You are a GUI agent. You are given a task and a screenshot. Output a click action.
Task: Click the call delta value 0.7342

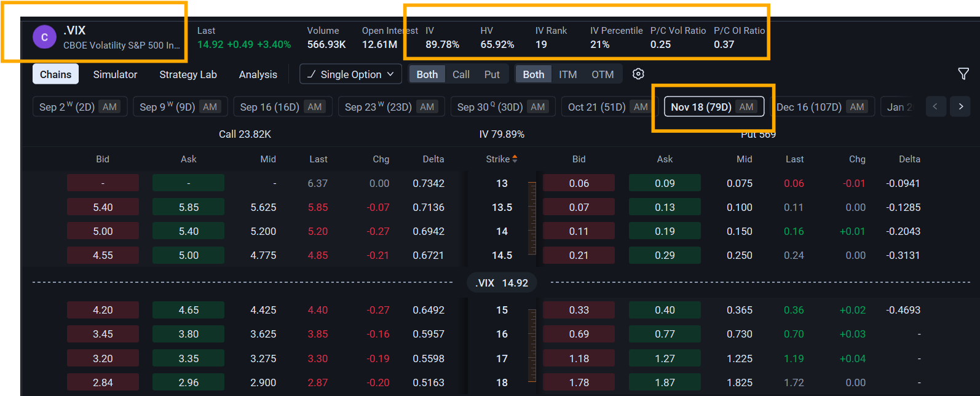(x=429, y=183)
